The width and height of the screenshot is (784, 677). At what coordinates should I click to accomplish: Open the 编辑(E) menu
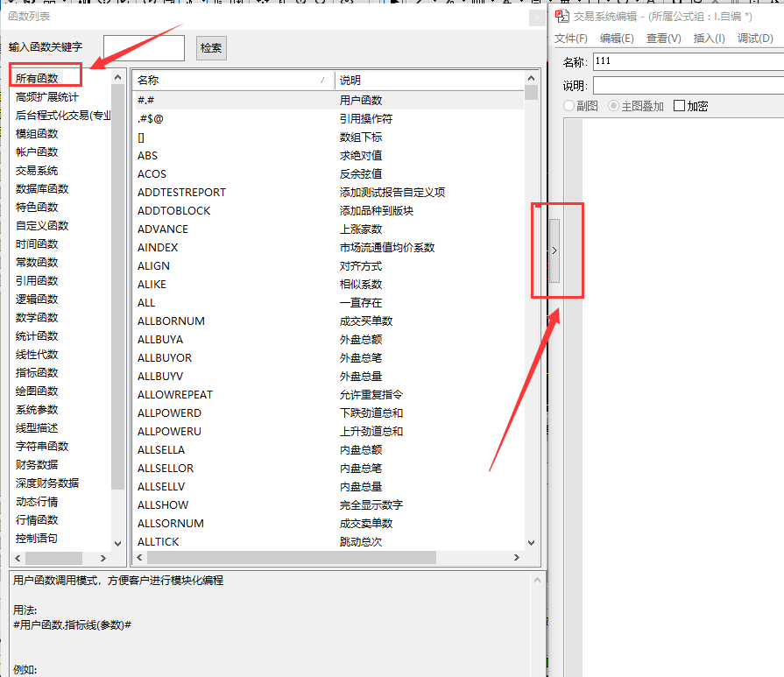[x=617, y=39]
